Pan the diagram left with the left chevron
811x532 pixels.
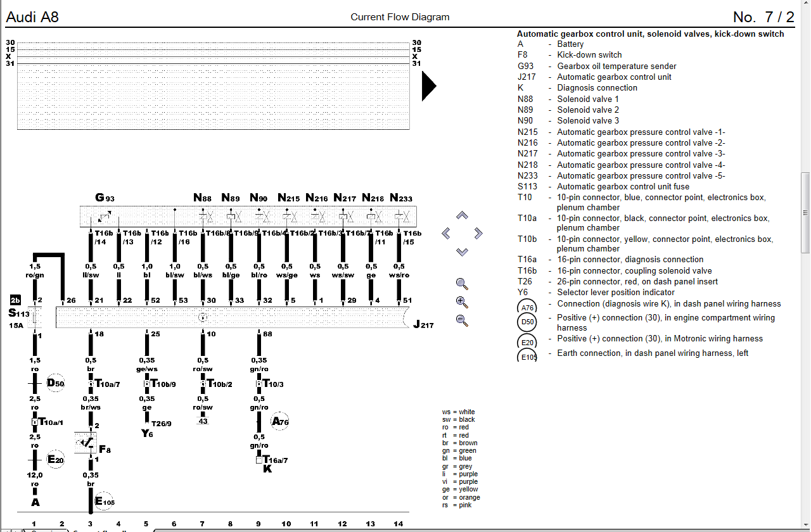click(x=445, y=233)
